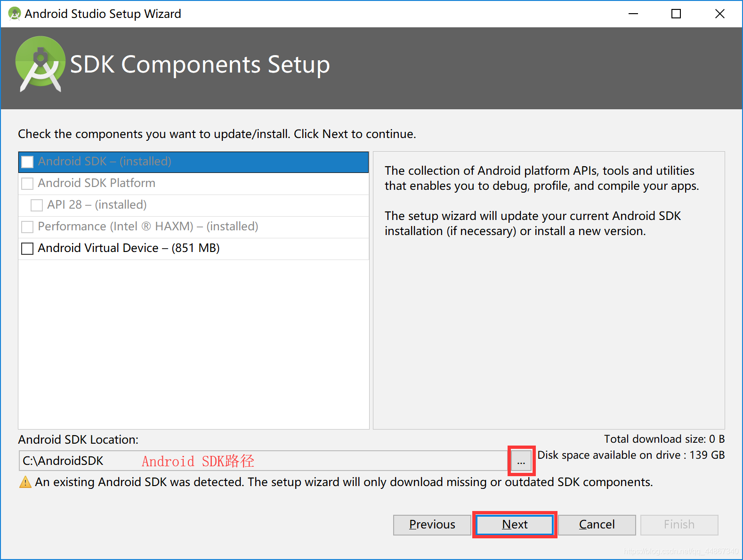This screenshot has height=560, width=743.
Task: Click the disabled Finish button
Action: pos(679,525)
